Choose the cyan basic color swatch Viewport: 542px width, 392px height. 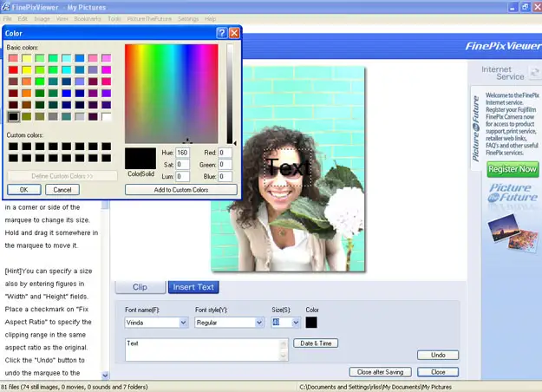[x=67, y=70]
